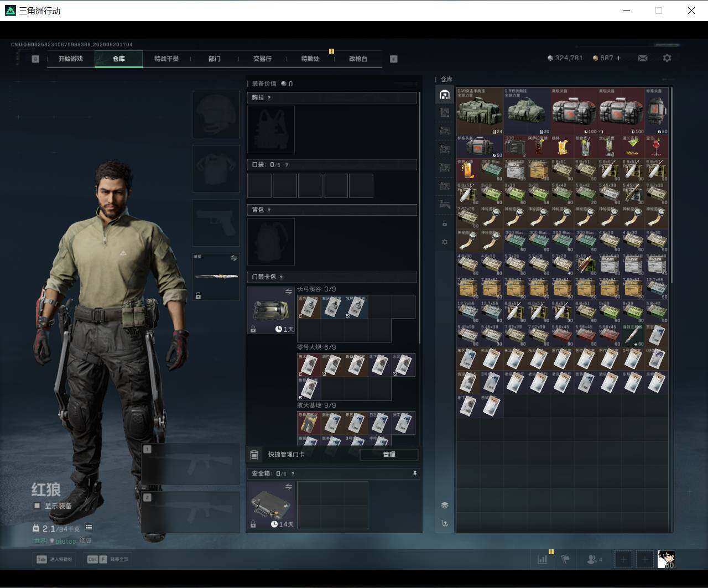
Task: Open the 门禁卡包 help question mark
Action: (281, 277)
